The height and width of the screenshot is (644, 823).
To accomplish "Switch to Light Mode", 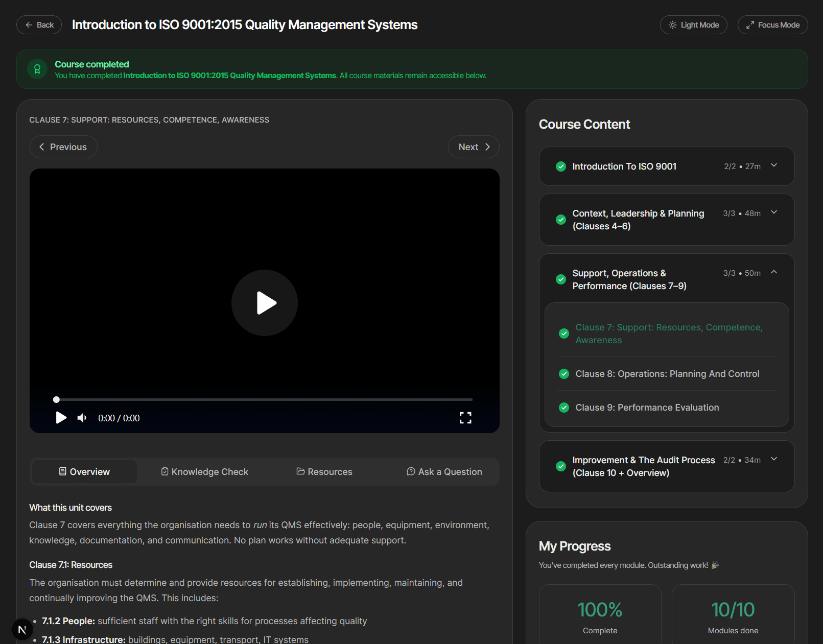I will click(x=693, y=25).
